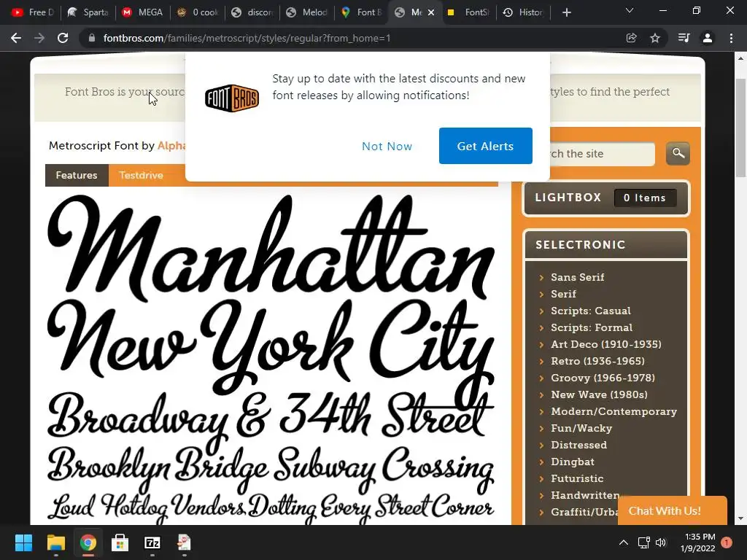Open the Chrome profile icon

tap(708, 38)
